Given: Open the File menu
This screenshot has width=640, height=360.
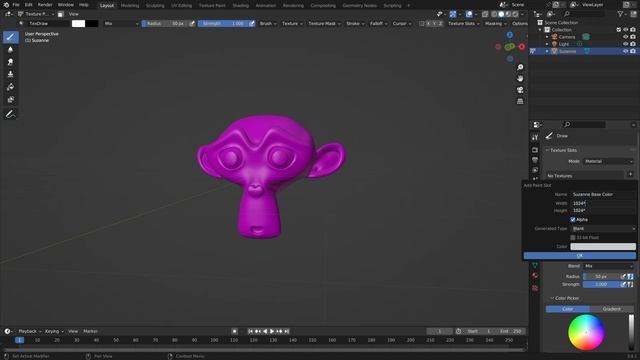Looking at the screenshot, I should tap(16, 5).
